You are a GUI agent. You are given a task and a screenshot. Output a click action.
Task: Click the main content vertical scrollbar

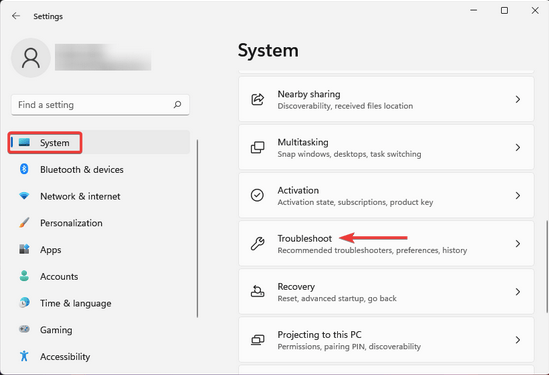(547, 266)
